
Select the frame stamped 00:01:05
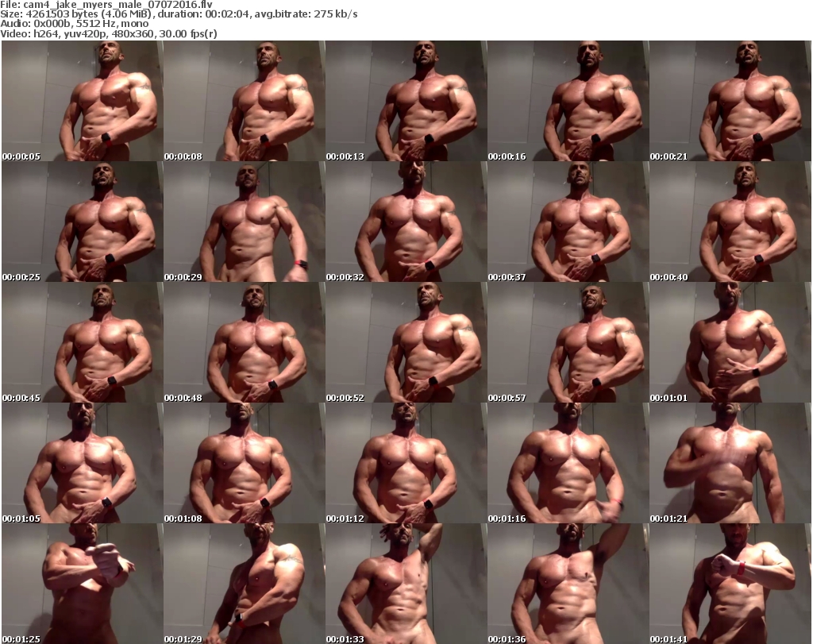[x=83, y=463]
